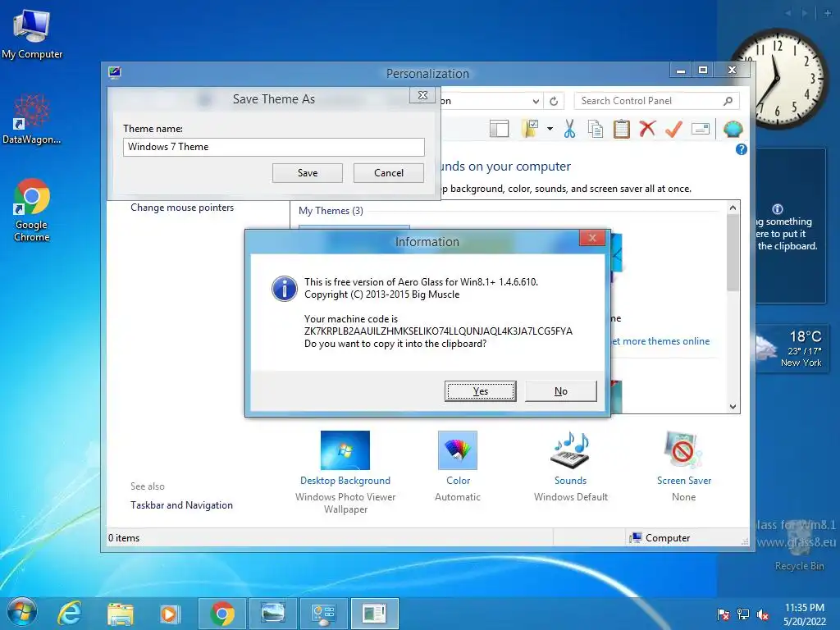Click the Paste clipboard toolbar icon
This screenshot has width=840, height=630.
point(622,129)
